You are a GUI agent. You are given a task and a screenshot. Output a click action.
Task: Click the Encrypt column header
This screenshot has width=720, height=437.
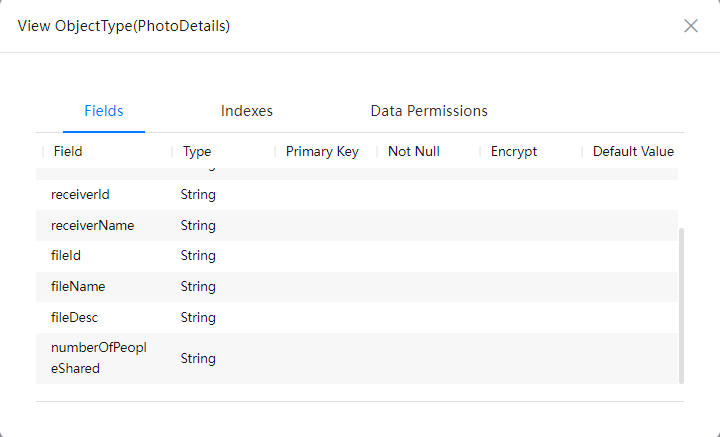(514, 151)
